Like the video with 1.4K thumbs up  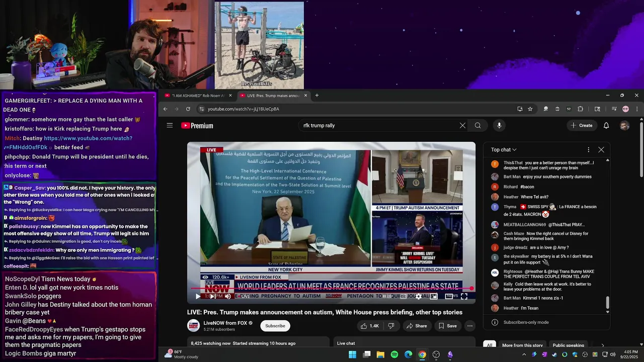click(x=369, y=326)
